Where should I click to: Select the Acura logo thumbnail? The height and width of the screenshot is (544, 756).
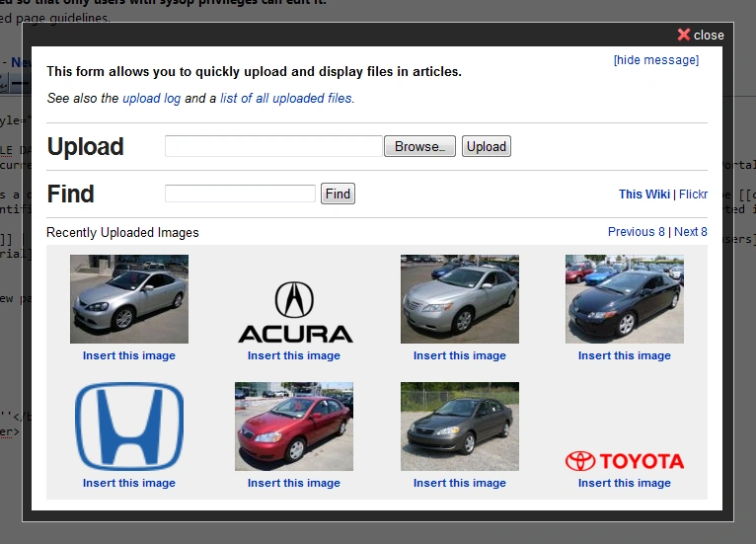pos(294,312)
